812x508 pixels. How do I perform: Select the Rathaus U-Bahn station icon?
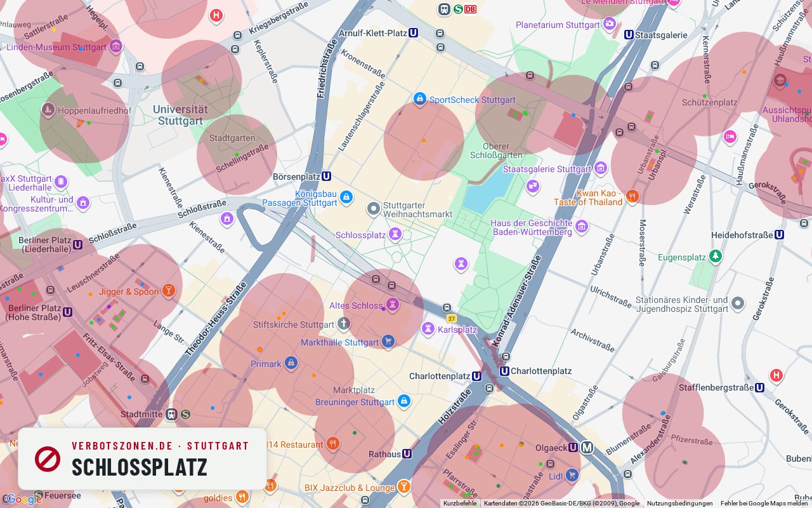click(x=407, y=453)
